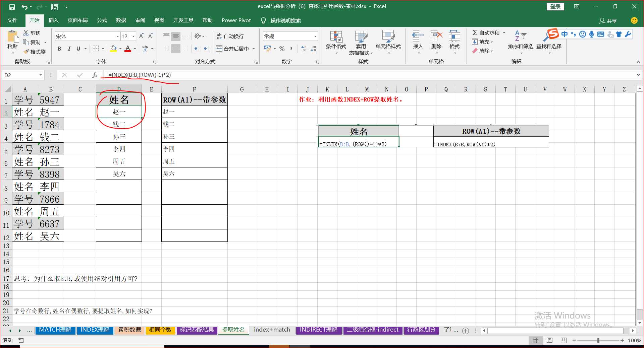Click the Paste clipboard icon
The width and height of the screenshot is (644, 348).
[x=12, y=36]
